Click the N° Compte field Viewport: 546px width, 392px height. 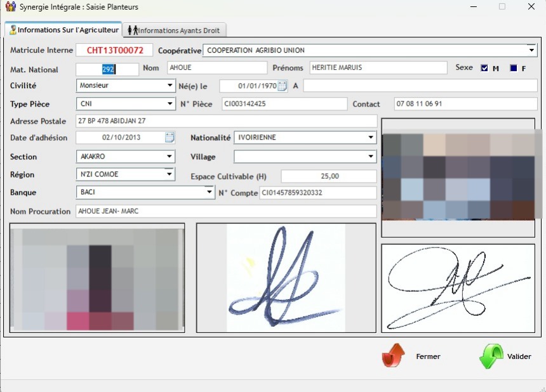tap(317, 192)
